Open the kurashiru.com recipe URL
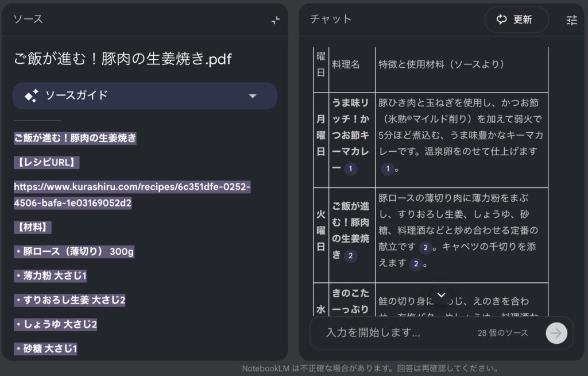588x376 pixels. (132, 195)
